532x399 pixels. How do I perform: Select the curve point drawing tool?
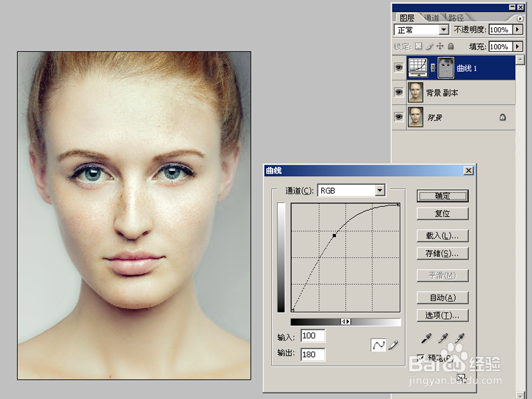378,345
